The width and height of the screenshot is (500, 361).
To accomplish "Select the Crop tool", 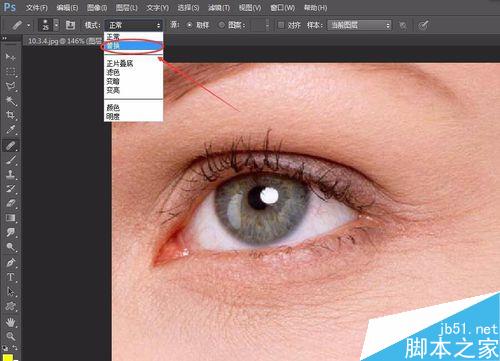I will click(x=10, y=115).
